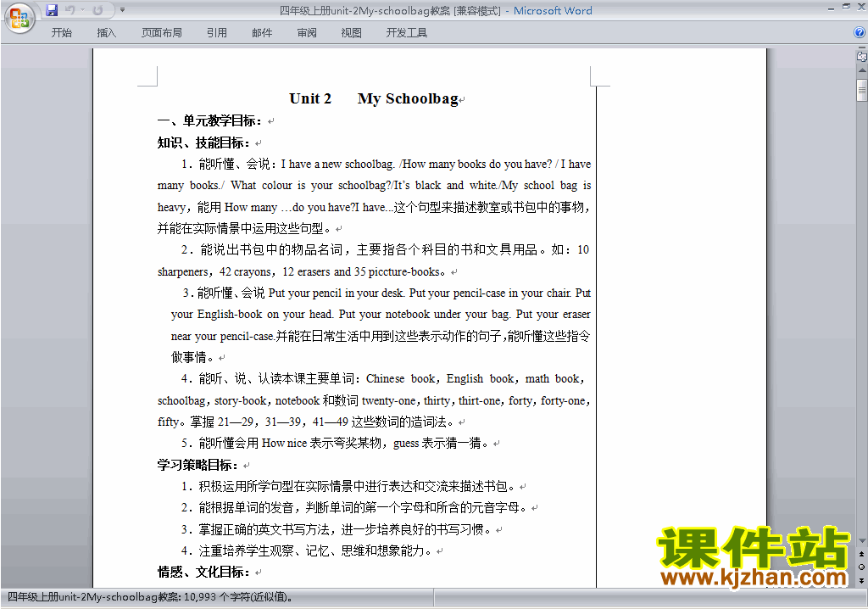The width and height of the screenshot is (868, 609).
Task: Open the 审阅 ribbon tab
Action: pos(307,33)
